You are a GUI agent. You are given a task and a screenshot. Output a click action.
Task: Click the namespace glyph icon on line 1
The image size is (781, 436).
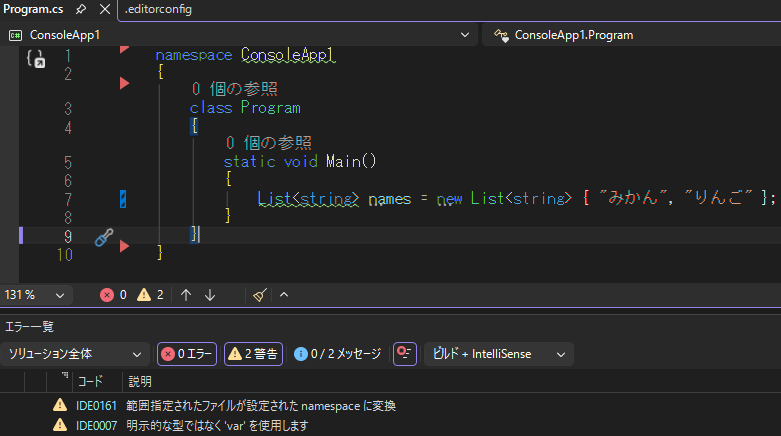[x=33, y=59]
